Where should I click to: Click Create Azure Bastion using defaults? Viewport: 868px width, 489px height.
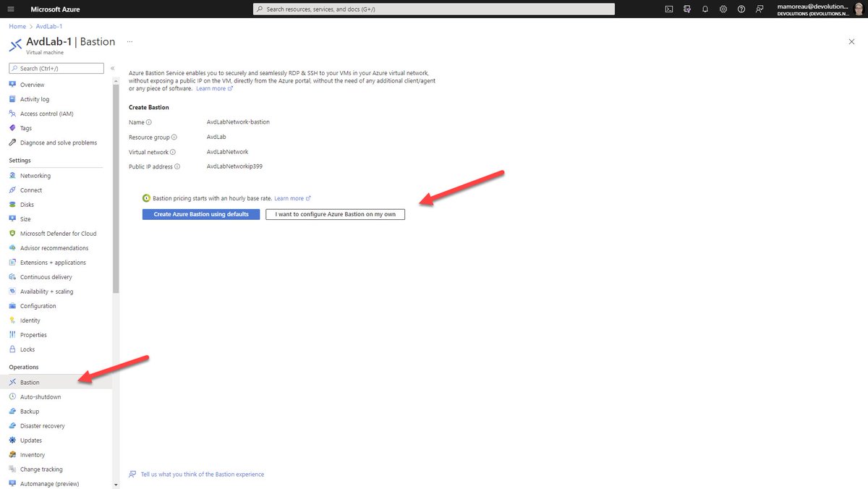pos(201,214)
